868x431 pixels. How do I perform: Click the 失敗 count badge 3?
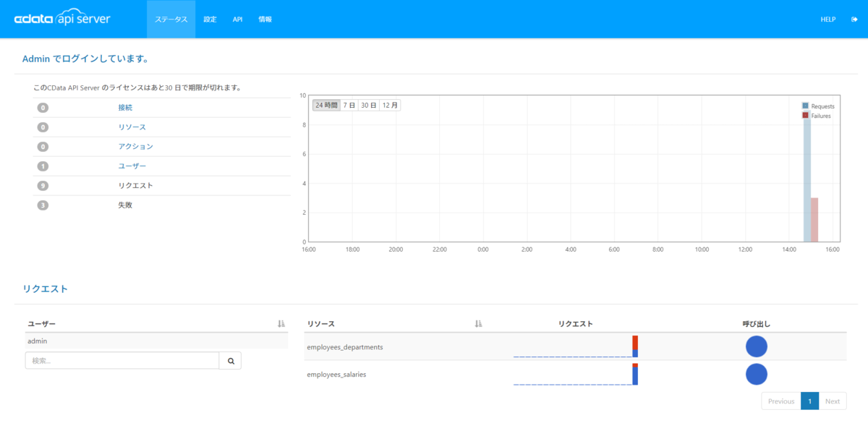click(x=43, y=205)
